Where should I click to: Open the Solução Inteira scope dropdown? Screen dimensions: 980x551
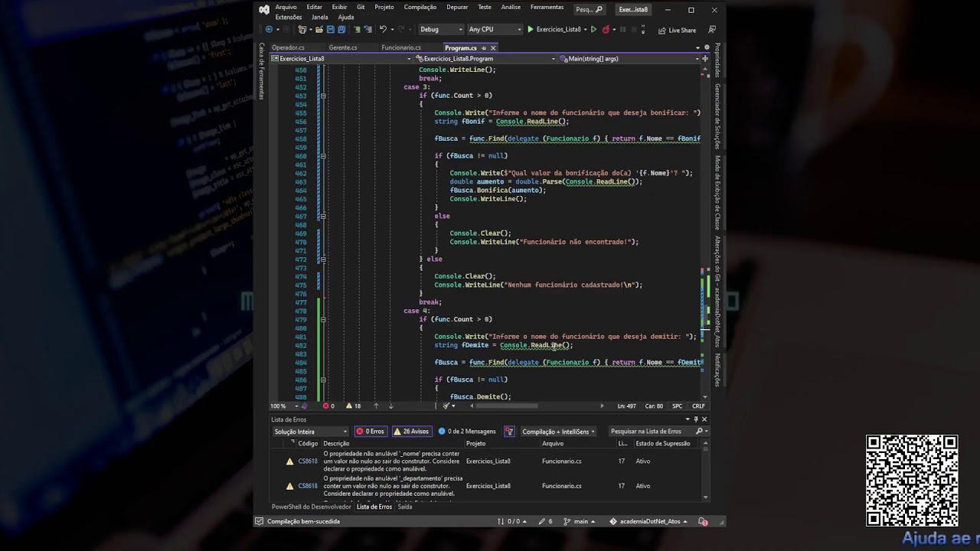pos(310,432)
